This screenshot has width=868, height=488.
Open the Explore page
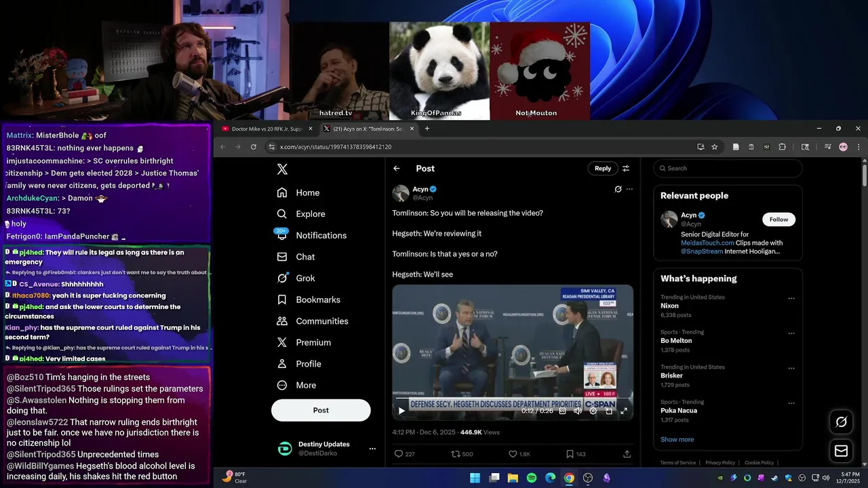tap(301, 213)
